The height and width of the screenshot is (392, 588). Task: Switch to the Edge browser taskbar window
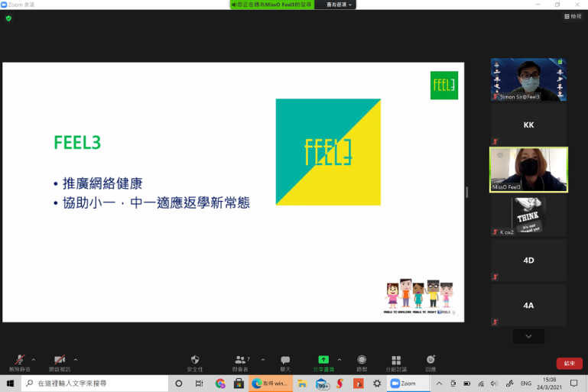(271, 384)
